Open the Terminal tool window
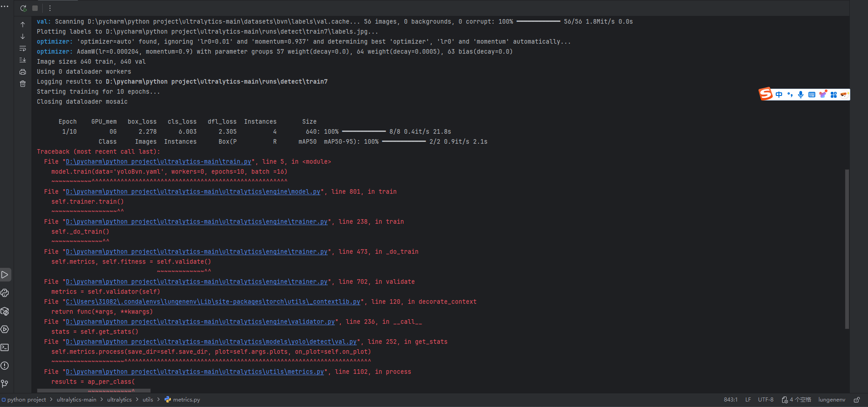The height and width of the screenshot is (407, 868). [x=5, y=347]
